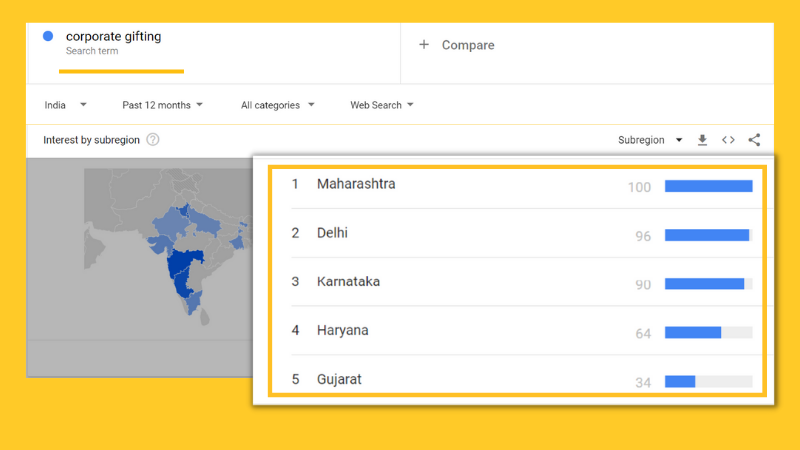The height and width of the screenshot is (450, 800).
Task: Open the Subregion dropdown
Action: tap(650, 140)
